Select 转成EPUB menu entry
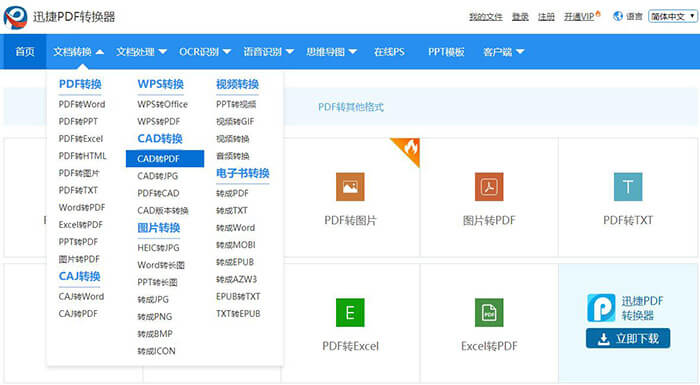Screen dimensions: 700x385 point(235,262)
